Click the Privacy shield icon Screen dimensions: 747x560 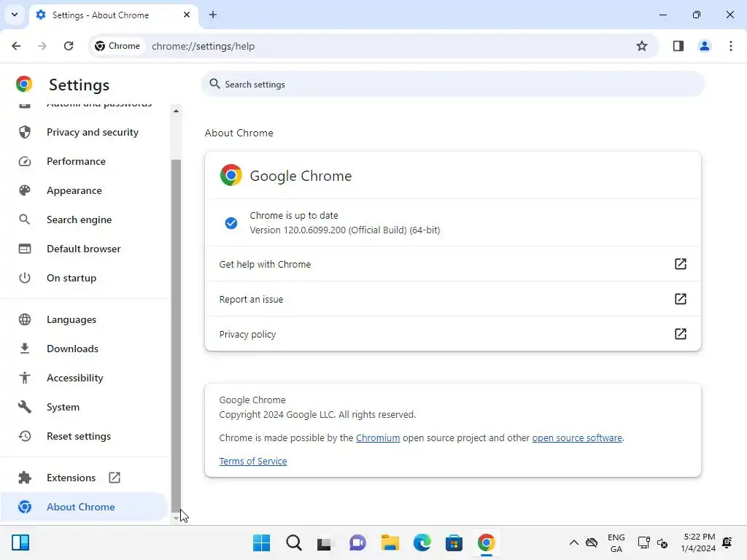tap(25, 132)
